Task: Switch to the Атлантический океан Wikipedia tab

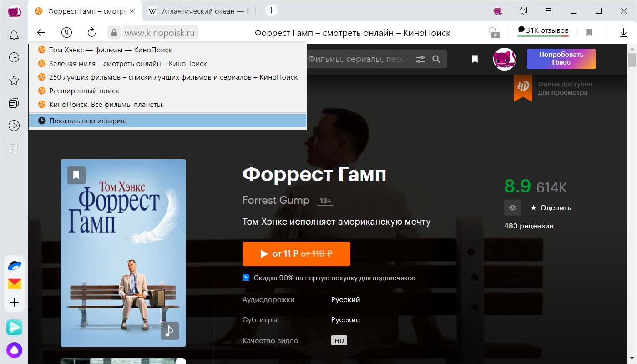Action: (199, 11)
